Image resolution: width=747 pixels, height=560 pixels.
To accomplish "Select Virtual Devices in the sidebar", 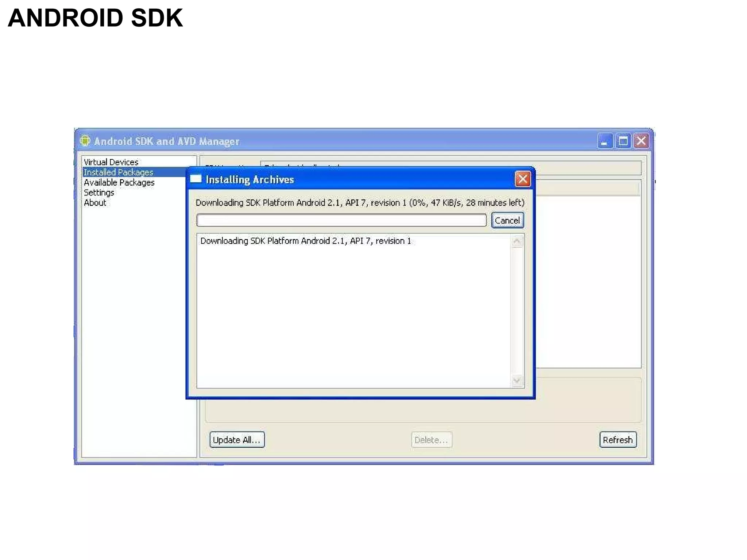I will click(111, 162).
